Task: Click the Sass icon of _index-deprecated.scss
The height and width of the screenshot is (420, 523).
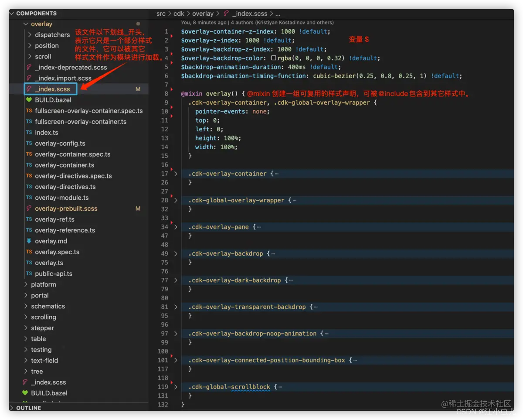Action: point(29,67)
